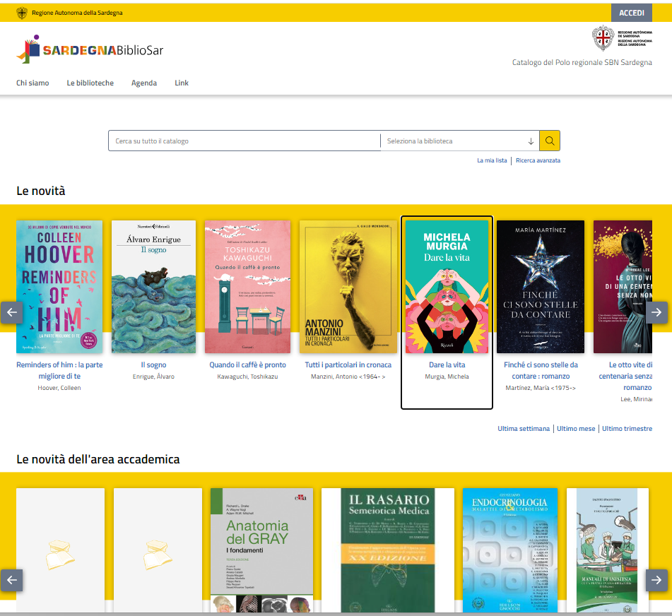Screen dimensions: 672x616
Task: Click the yellow search magnifier button
Action: coord(549,141)
